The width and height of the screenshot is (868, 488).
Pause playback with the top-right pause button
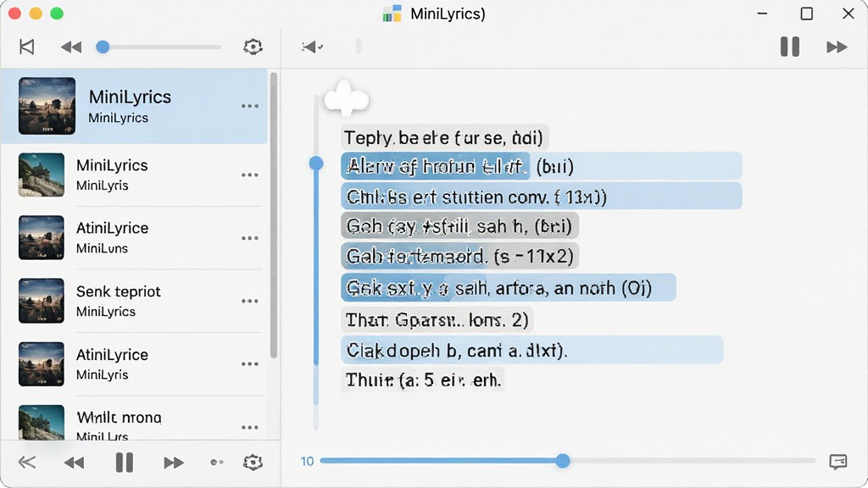pos(790,47)
